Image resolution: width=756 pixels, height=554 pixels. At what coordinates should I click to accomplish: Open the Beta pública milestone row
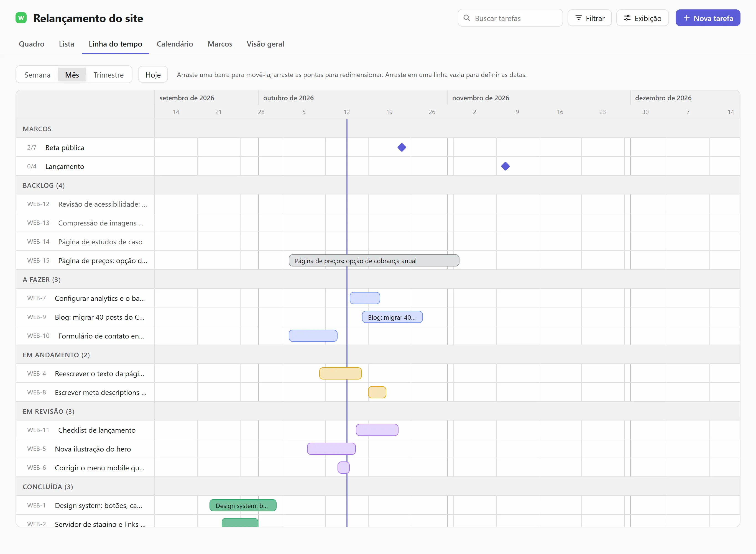coord(85,148)
